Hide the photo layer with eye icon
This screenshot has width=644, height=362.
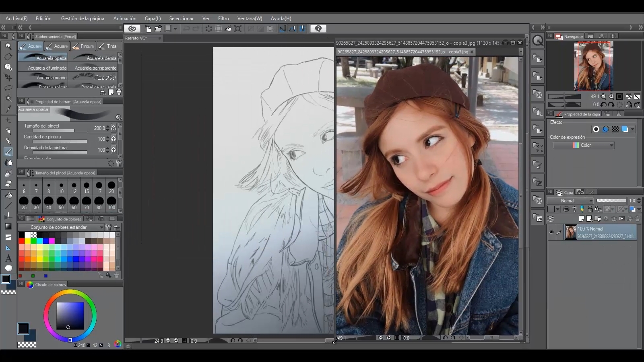(x=551, y=232)
